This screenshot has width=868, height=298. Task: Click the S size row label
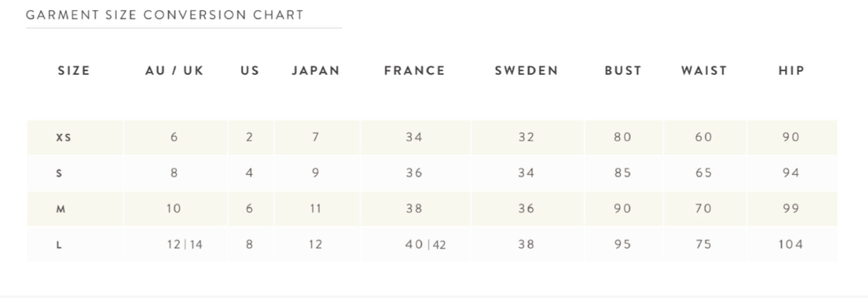click(x=59, y=174)
